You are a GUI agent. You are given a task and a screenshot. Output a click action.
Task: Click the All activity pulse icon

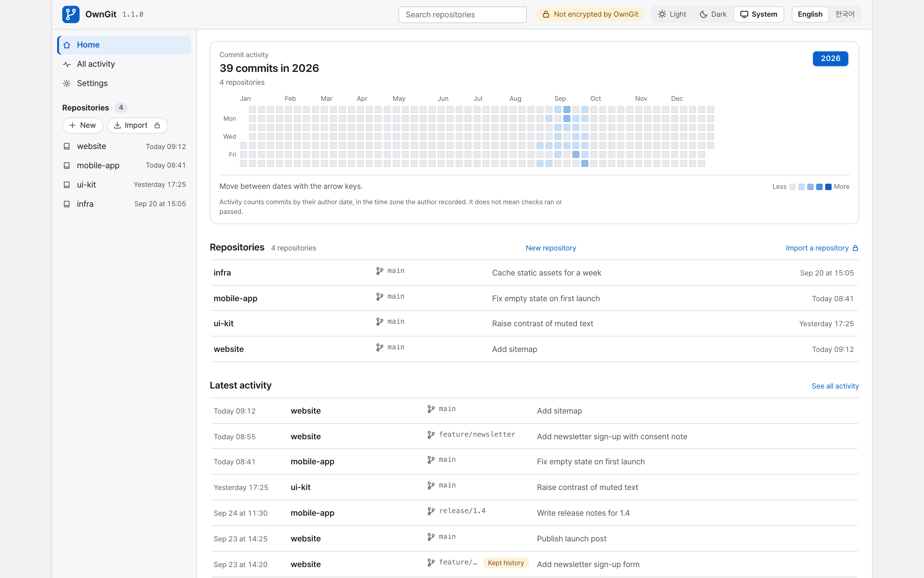(67, 64)
